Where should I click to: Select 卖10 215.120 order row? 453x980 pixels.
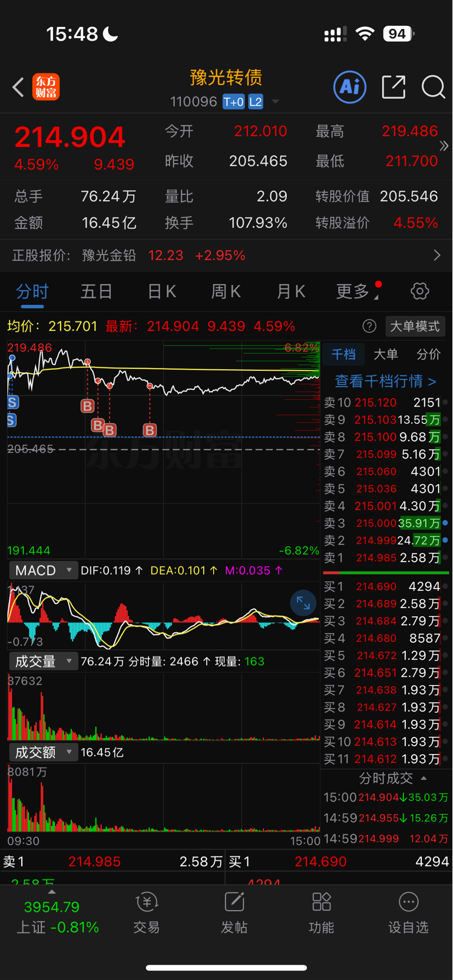point(386,403)
